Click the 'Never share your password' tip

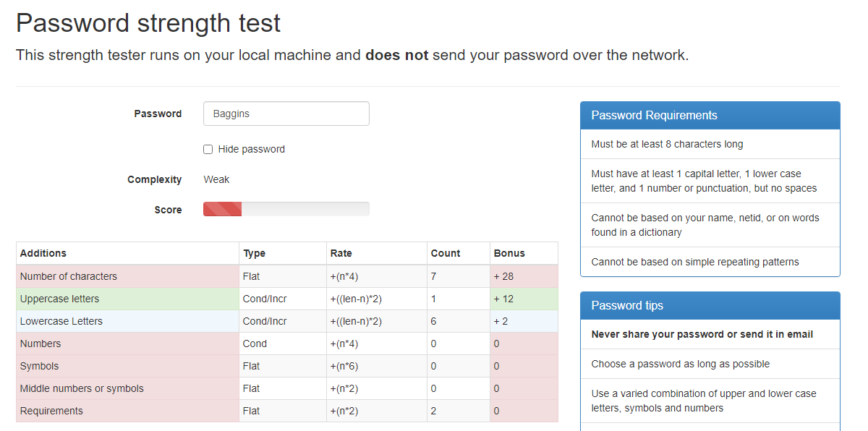click(702, 334)
